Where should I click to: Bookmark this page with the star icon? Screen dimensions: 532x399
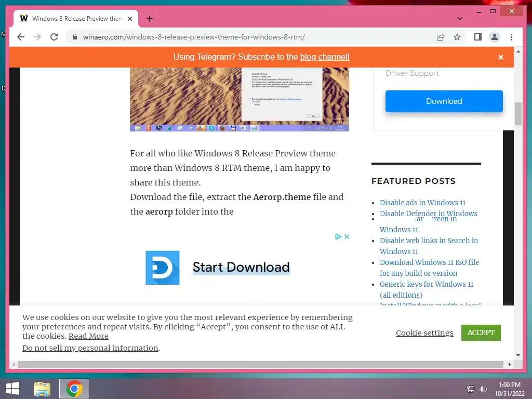tap(457, 37)
